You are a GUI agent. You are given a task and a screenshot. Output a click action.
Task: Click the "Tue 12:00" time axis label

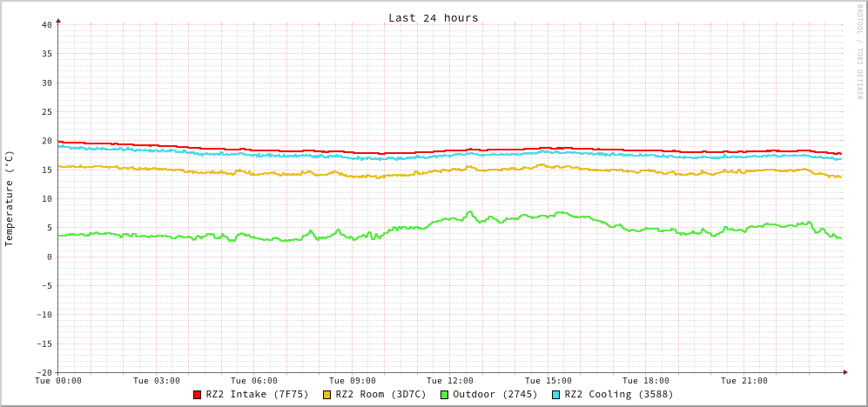coord(450,381)
